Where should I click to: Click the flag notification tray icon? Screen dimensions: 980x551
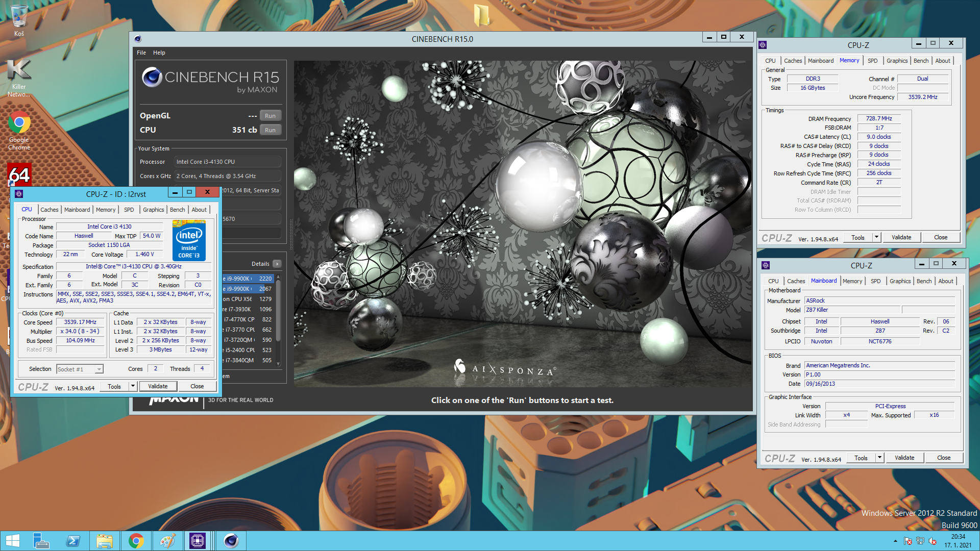[x=908, y=541]
